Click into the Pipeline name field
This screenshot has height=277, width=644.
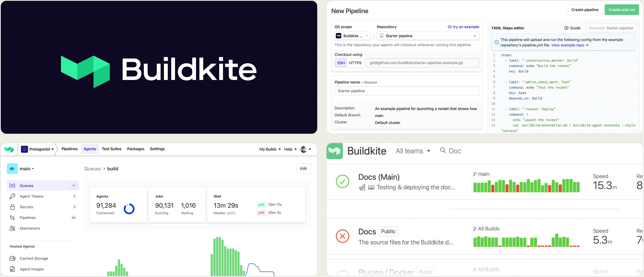click(406, 91)
